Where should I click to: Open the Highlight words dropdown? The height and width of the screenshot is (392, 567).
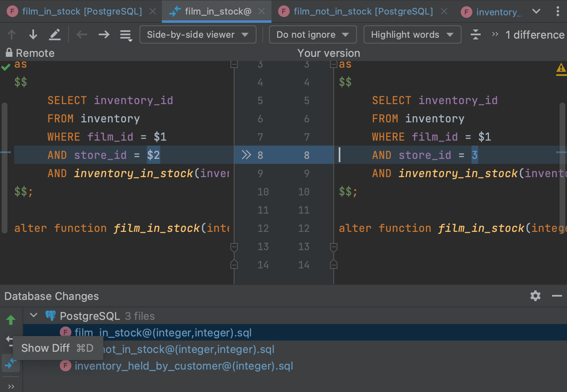pos(412,35)
